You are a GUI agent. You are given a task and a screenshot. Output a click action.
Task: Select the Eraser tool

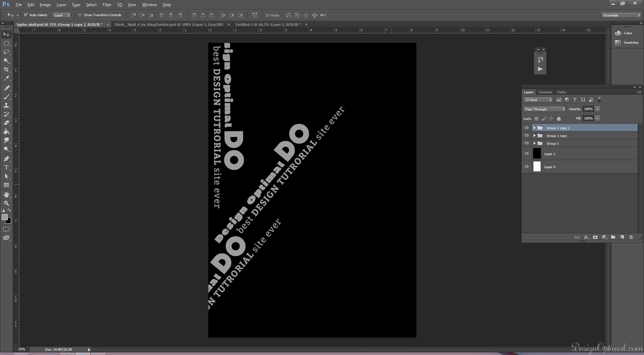click(x=6, y=123)
